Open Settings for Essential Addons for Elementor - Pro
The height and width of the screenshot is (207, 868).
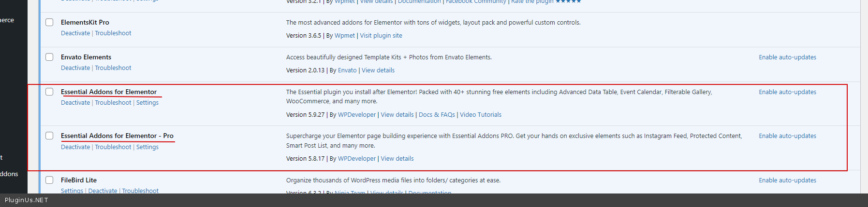pyautogui.click(x=147, y=147)
